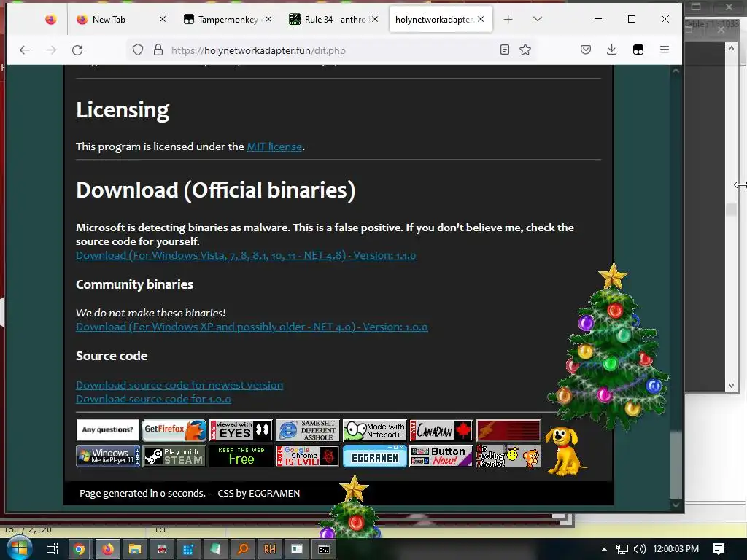
Task: Save page to Pocket
Action: (x=586, y=50)
